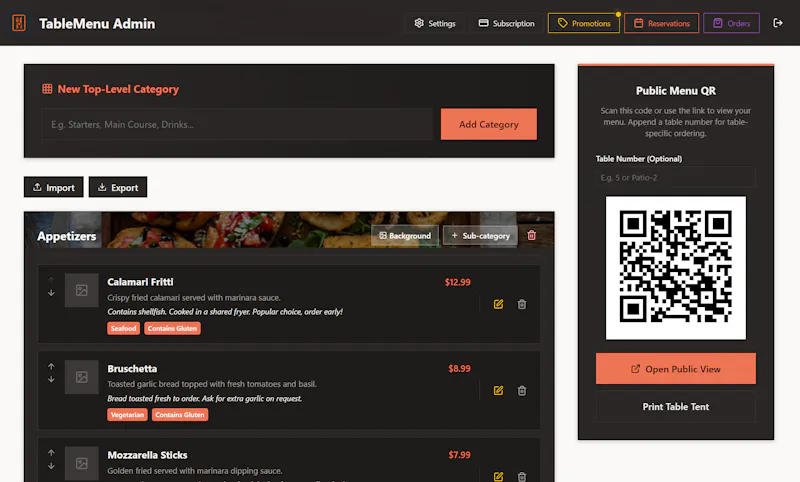Viewport: 800px width, 482px height.
Task: Click the public menu QR code
Action: pos(676,268)
